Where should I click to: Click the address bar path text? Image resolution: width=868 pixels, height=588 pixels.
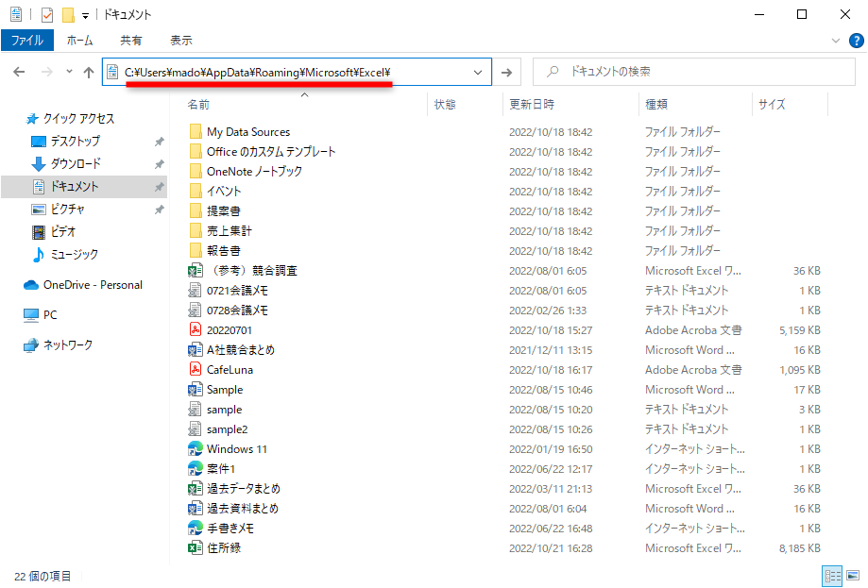pyautogui.click(x=258, y=73)
